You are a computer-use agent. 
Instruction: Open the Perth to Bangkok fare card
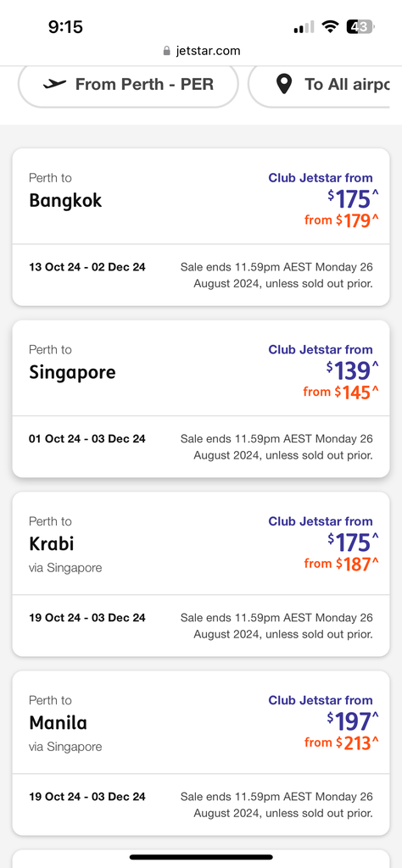[201, 227]
